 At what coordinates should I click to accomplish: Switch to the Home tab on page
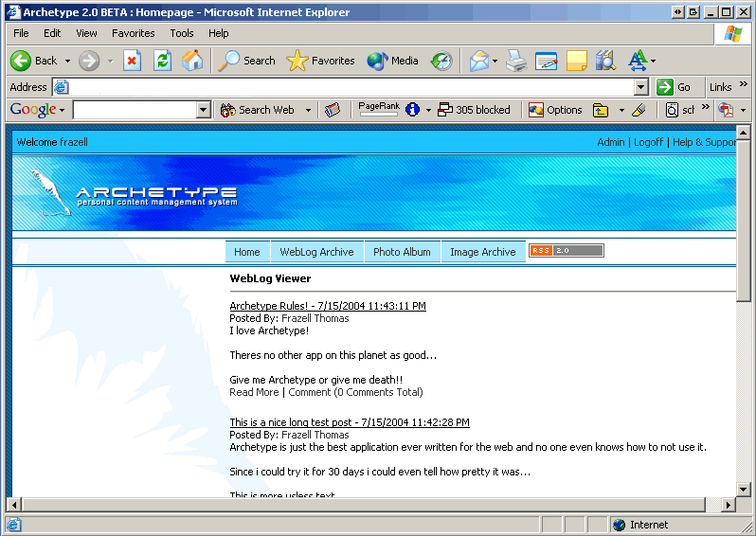coord(247,252)
